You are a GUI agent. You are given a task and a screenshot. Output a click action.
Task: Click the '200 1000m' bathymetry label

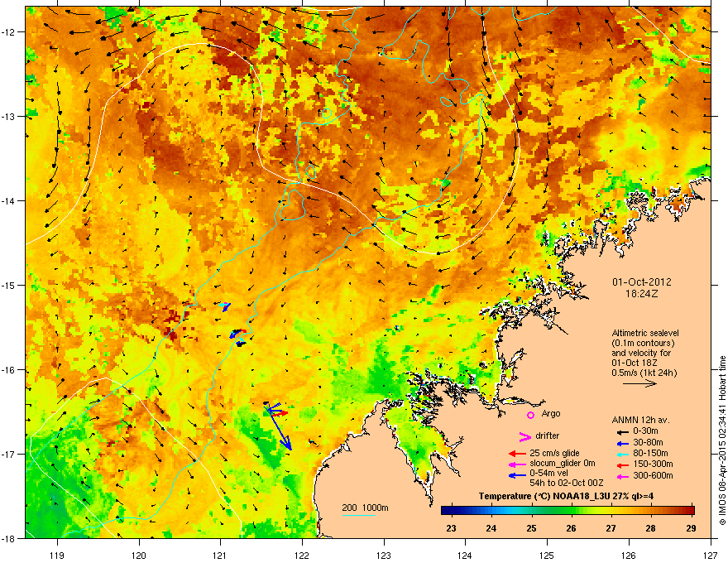coord(365,508)
